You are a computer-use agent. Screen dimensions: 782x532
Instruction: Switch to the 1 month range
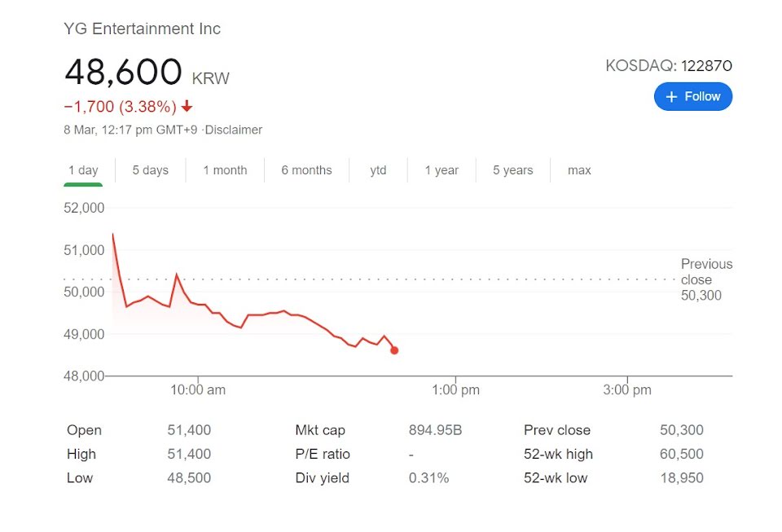pos(225,170)
